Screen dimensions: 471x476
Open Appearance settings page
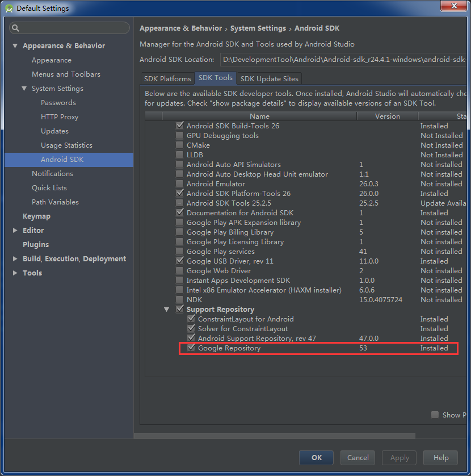click(x=52, y=60)
